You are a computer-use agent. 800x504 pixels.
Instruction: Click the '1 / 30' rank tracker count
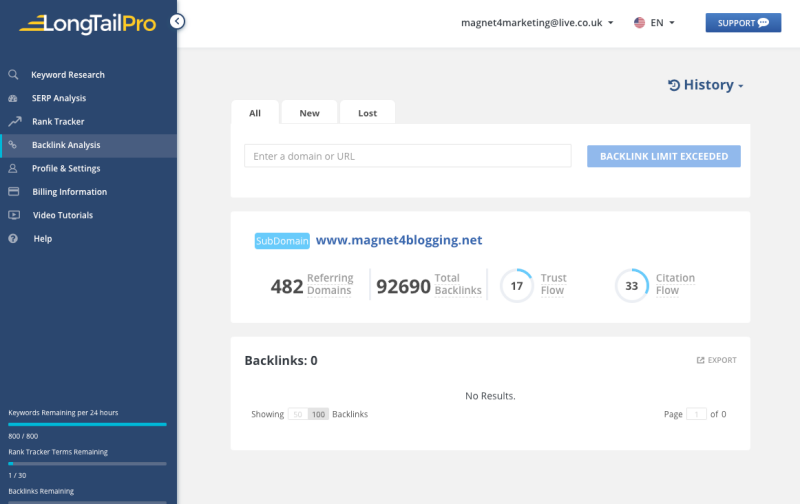tap(17, 475)
